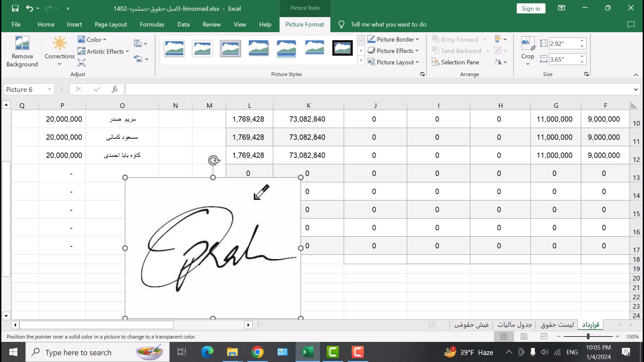Click the Windows Start button
This screenshot has height=362, width=644.
pos(13,352)
